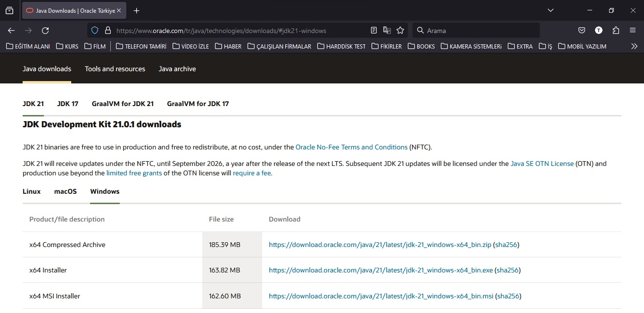Click the Firefox View icon in tab bar
Image resolution: width=644 pixels, height=313 pixels.
click(9, 10)
